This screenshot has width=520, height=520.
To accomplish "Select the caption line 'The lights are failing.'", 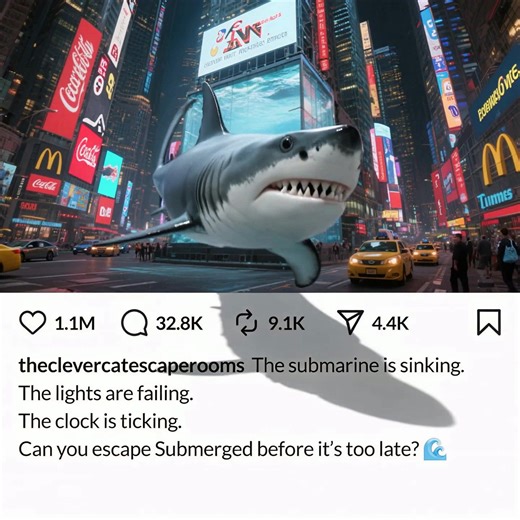I will point(106,394).
